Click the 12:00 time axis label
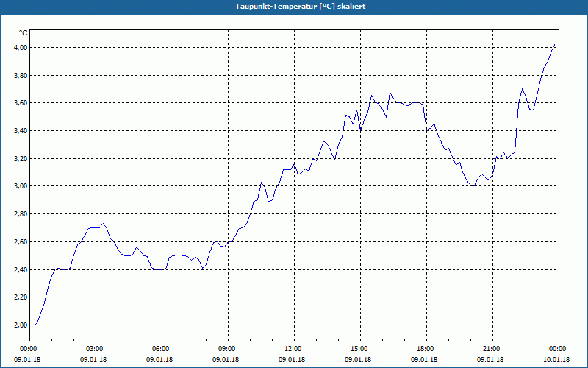This screenshot has width=588, height=368. pyautogui.click(x=295, y=349)
